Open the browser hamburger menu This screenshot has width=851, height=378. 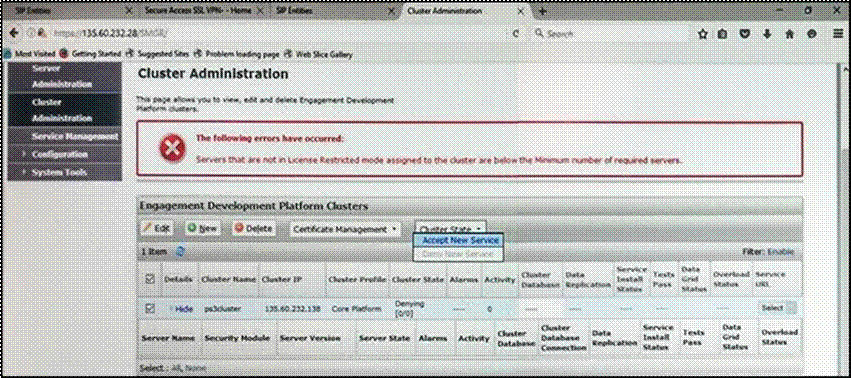pyautogui.click(x=838, y=34)
